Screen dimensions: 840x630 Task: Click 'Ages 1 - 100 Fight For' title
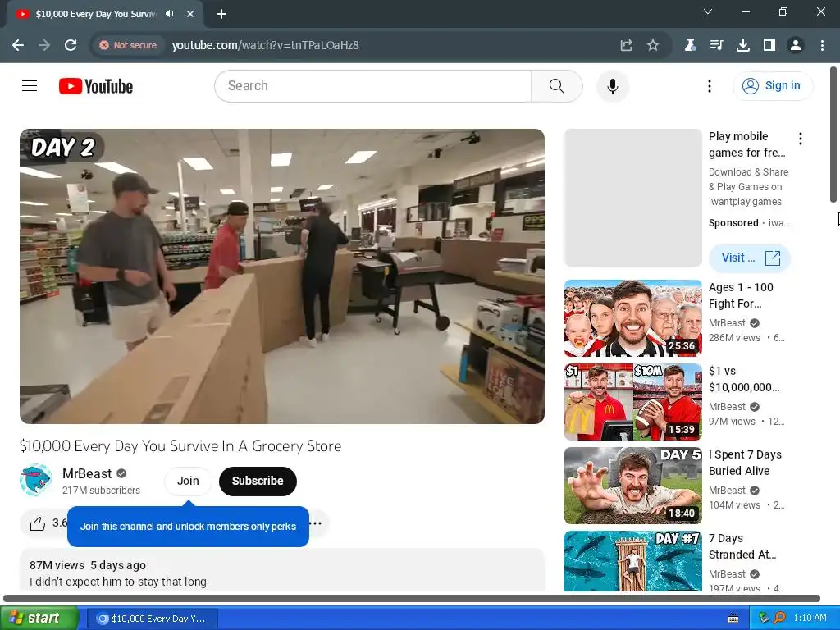click(x=741, y=295)
